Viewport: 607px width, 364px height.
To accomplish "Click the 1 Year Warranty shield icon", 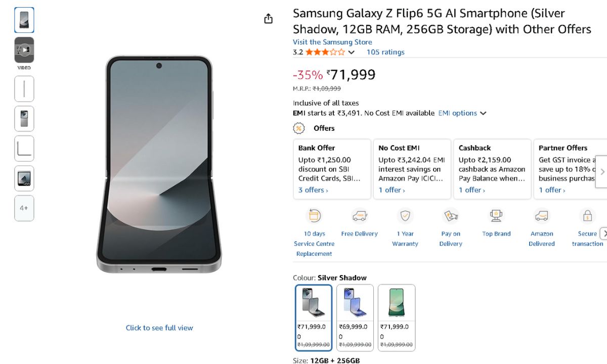I will coord(405,216).
